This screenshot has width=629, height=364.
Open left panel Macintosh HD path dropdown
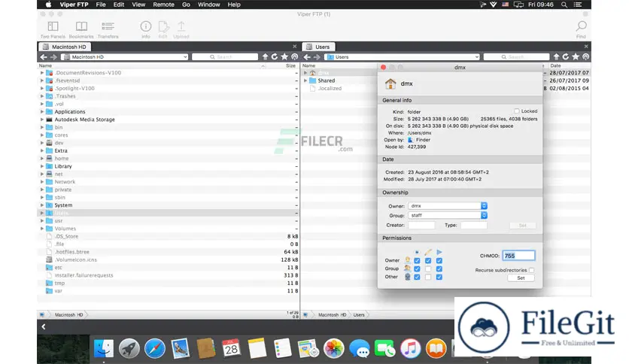click(x=124, y=57)
